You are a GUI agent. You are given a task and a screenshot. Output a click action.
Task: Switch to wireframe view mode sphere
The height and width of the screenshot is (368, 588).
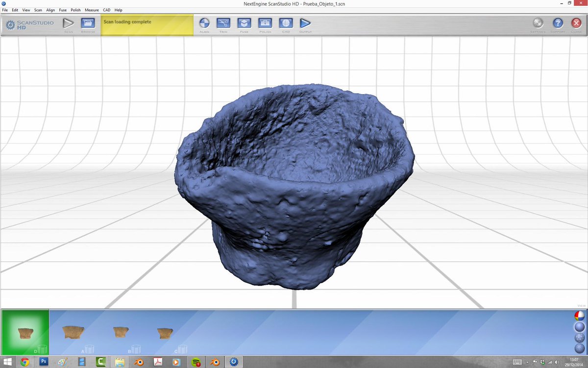(579, 338)
